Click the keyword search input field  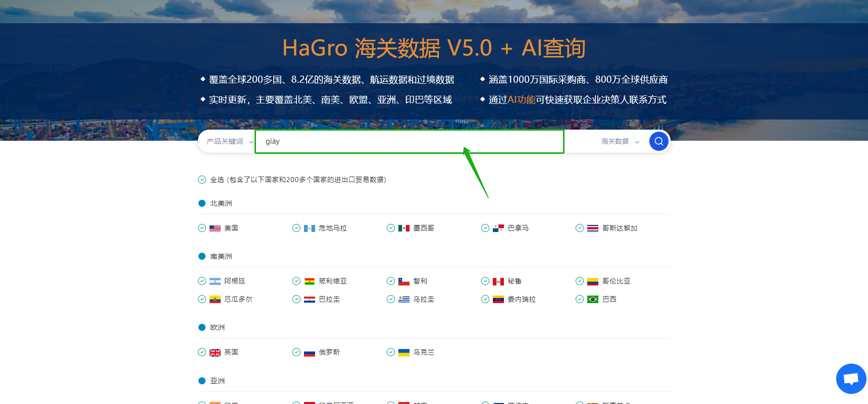[409, 142]
